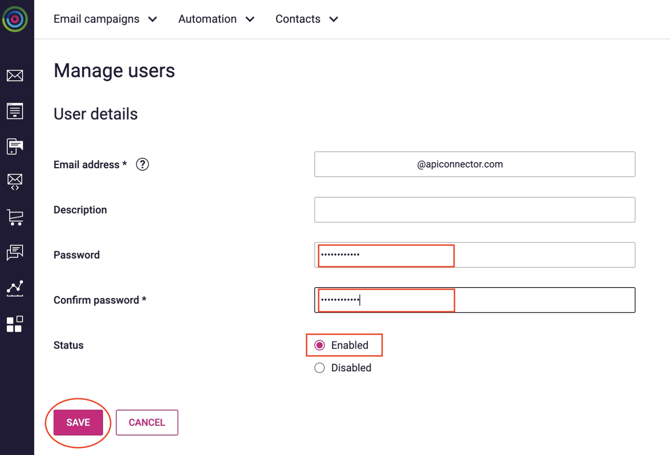The width and height of the screenshot is (670, 455).
Task: Select the Enabled status radio button
Action: (320, 345)
